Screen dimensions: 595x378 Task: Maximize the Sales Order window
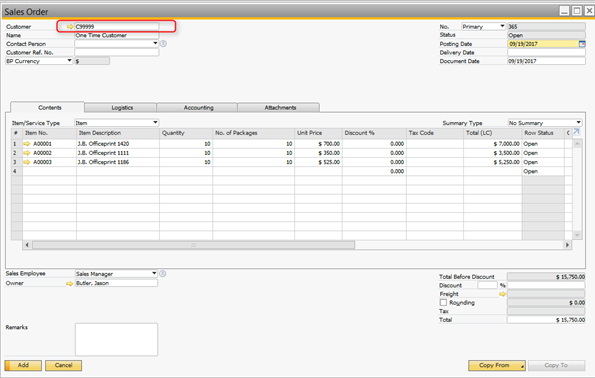point(576,11)
